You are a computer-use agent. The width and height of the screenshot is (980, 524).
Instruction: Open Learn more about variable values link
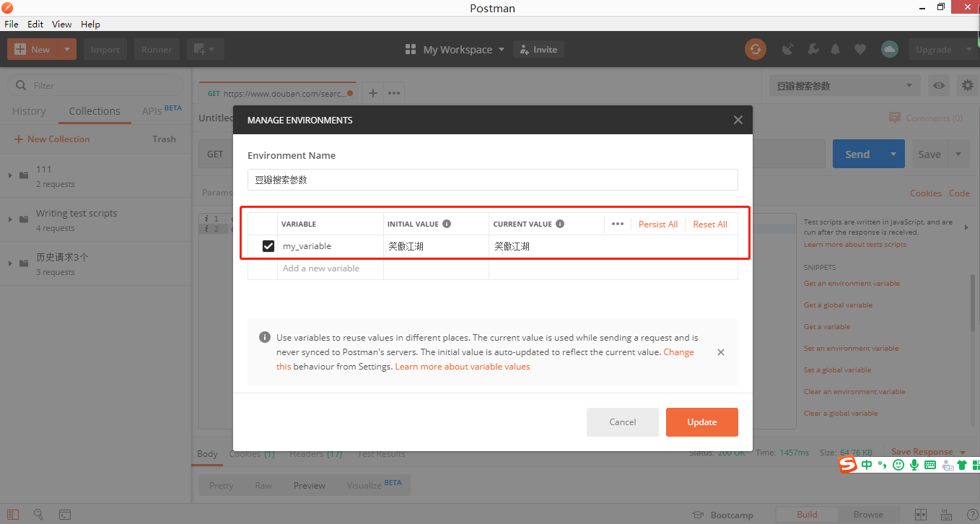pos(463,367)
